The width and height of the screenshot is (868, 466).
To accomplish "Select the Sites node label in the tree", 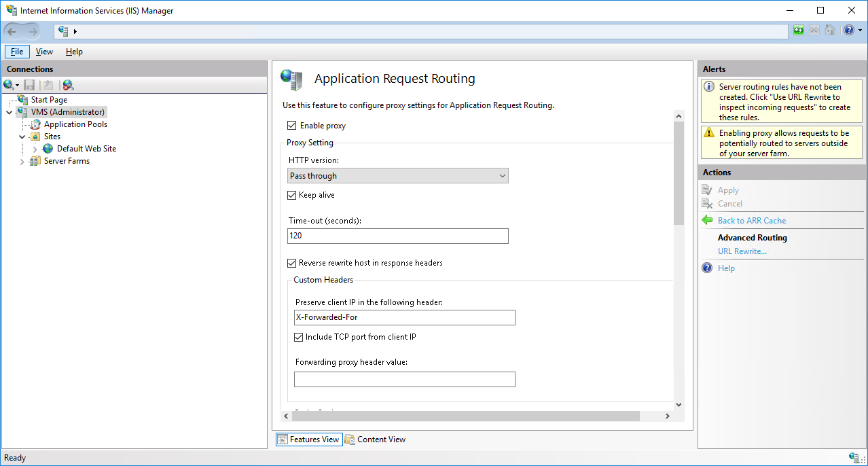I will coord(52,137).
